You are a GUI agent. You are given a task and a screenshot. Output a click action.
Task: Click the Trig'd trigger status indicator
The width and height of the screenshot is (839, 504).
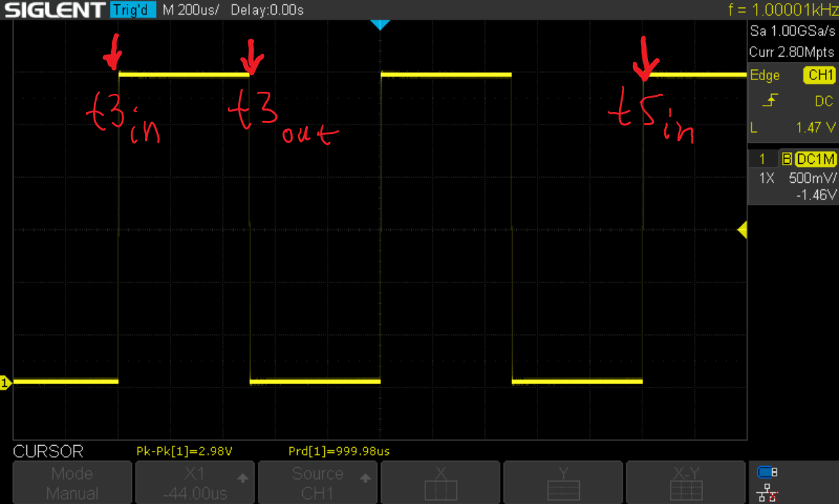[x=133, y=9]
